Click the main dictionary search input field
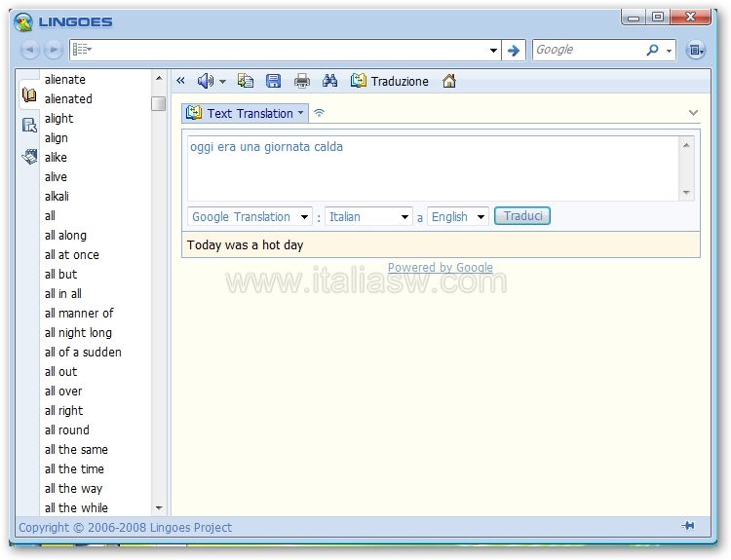Viewport: 731px width, 560px height. (289, 50)
